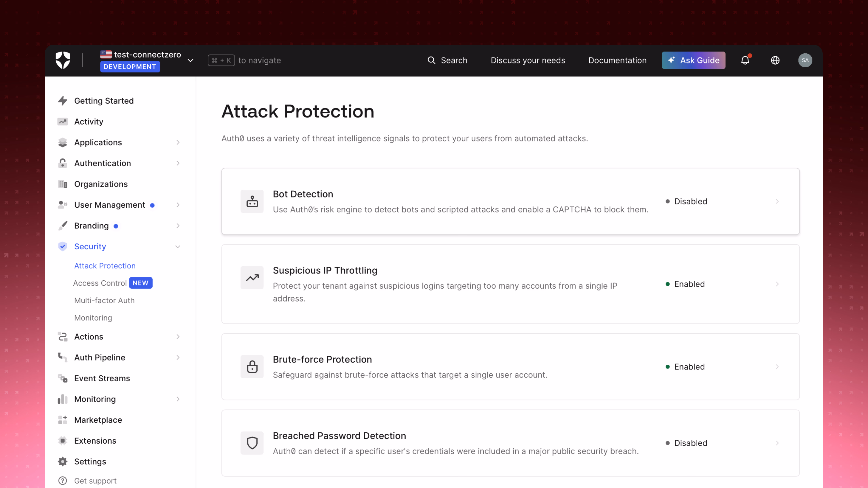This screenshot has width=868, height=488.
Task: Click the Settings gear icon
Action: (63, 462)
